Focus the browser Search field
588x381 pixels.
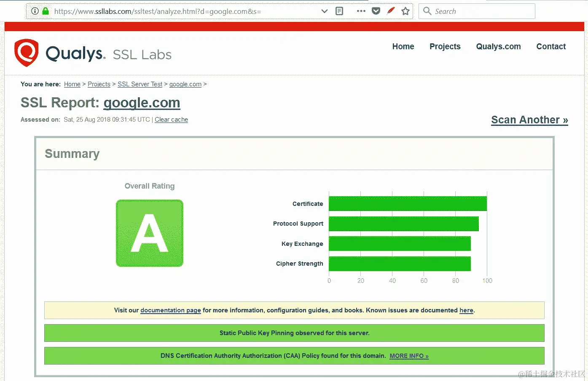coord(477,11)
